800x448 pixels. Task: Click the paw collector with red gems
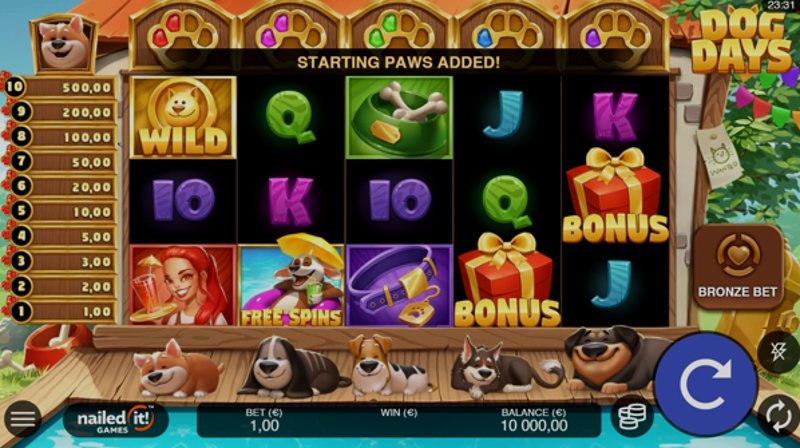183,36
